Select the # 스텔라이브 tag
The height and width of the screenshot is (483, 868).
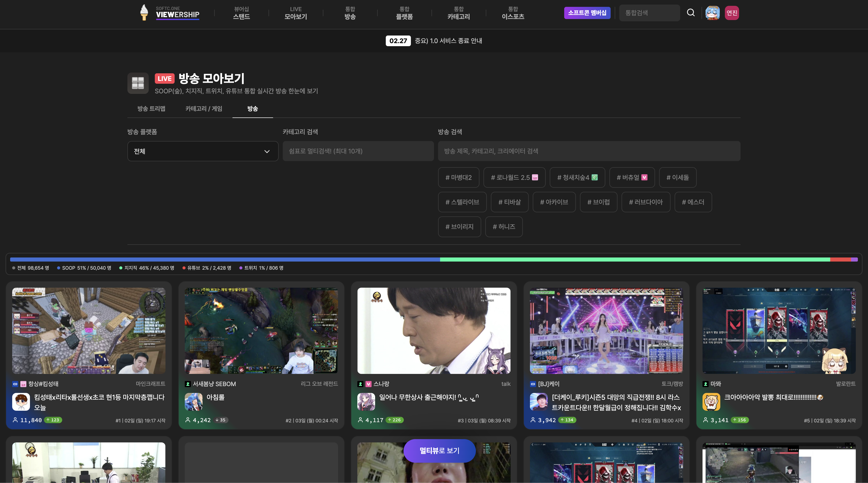pos(462,202)
